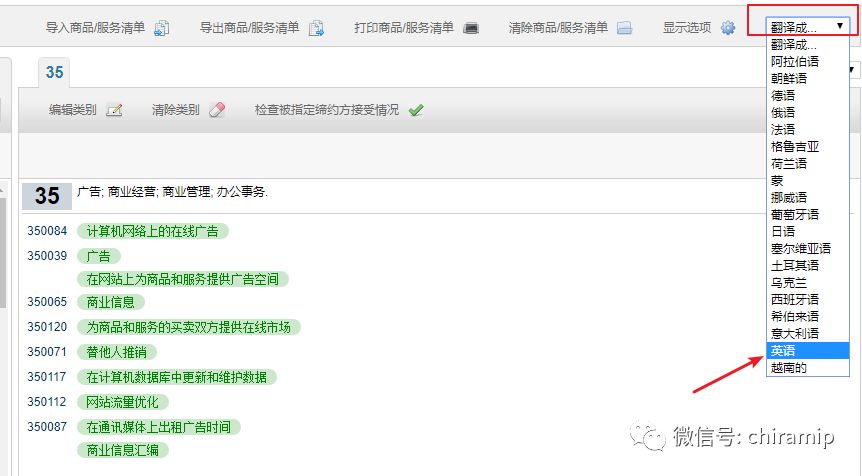This screenshot has height=476, width=862.
Task: Click the edit class pencil icon
Action: [x=114, y=110]
